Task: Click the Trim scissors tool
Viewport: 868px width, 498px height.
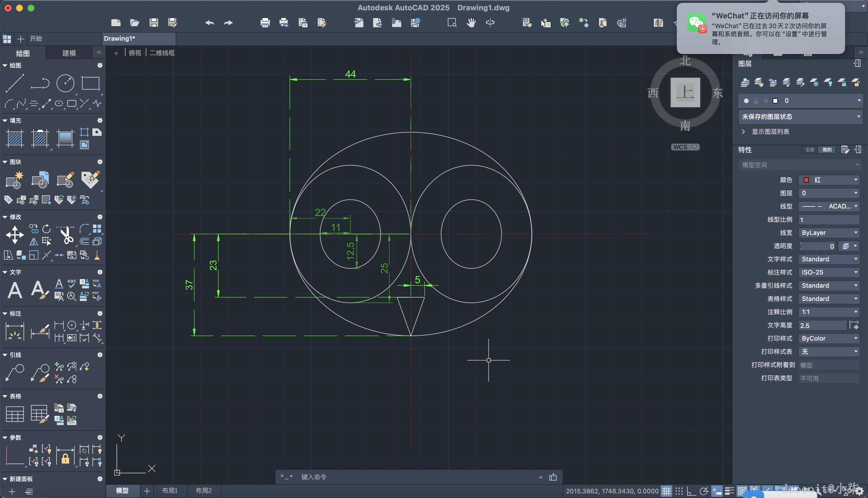Action: click(67, 235)
